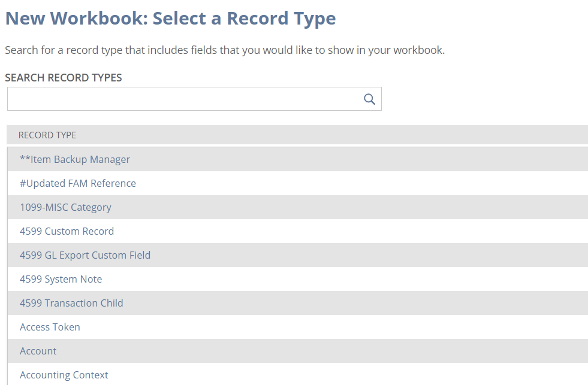Open 4599 Transaction Child record type

coord(71,303)
